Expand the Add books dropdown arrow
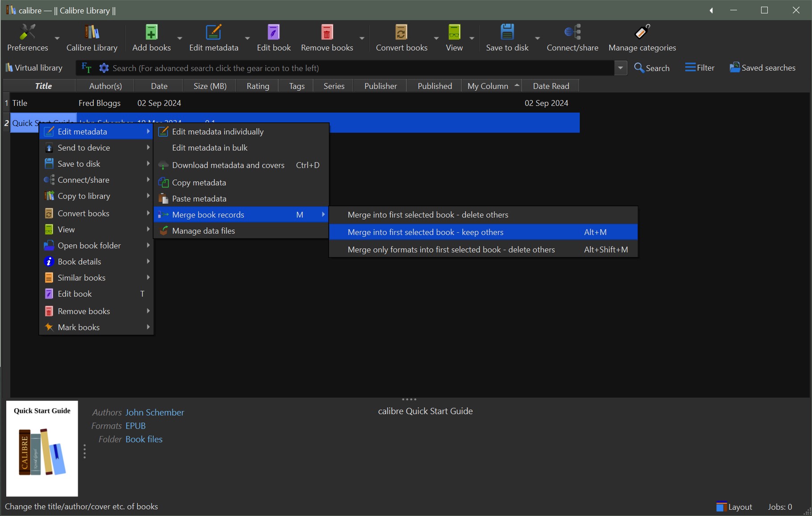Screen dimensions: 812x516 click(x=180, y=38)
